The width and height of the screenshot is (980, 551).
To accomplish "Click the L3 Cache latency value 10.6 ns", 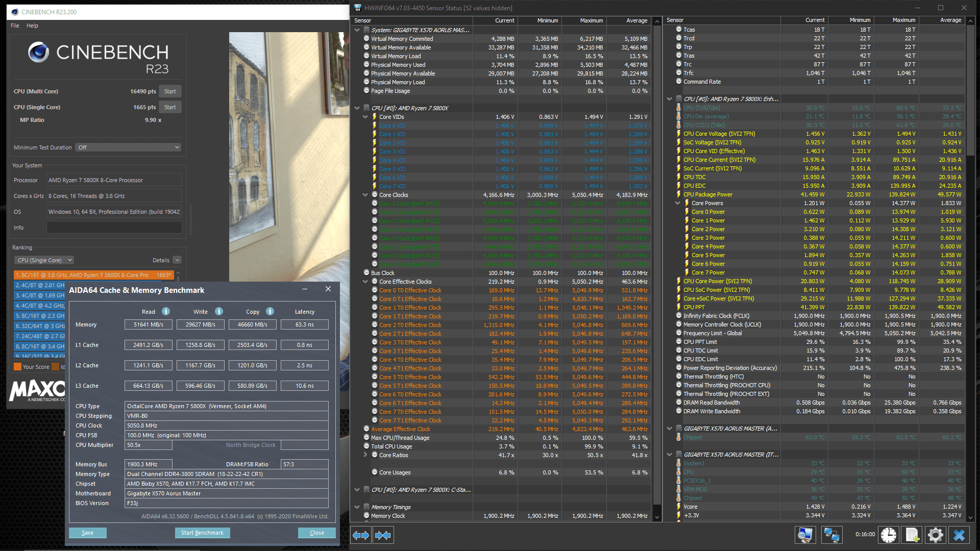I will (x=305, y=386).
